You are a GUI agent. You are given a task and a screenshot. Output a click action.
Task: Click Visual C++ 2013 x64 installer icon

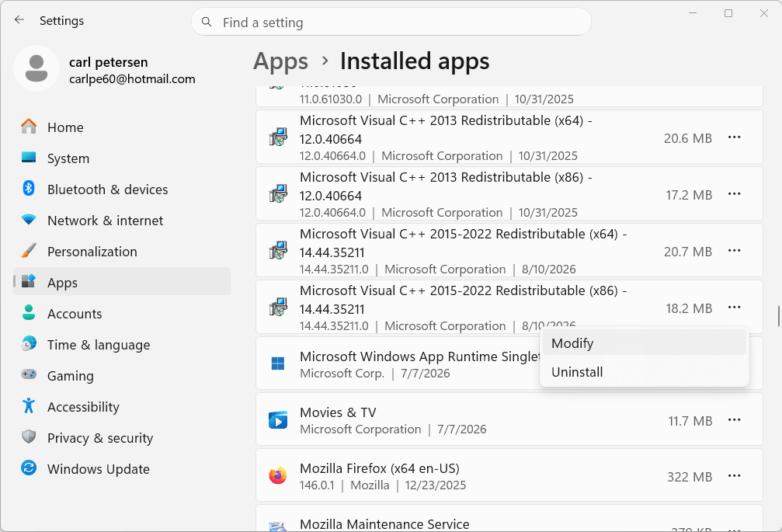pyautogui.click(x=278, y=137)
